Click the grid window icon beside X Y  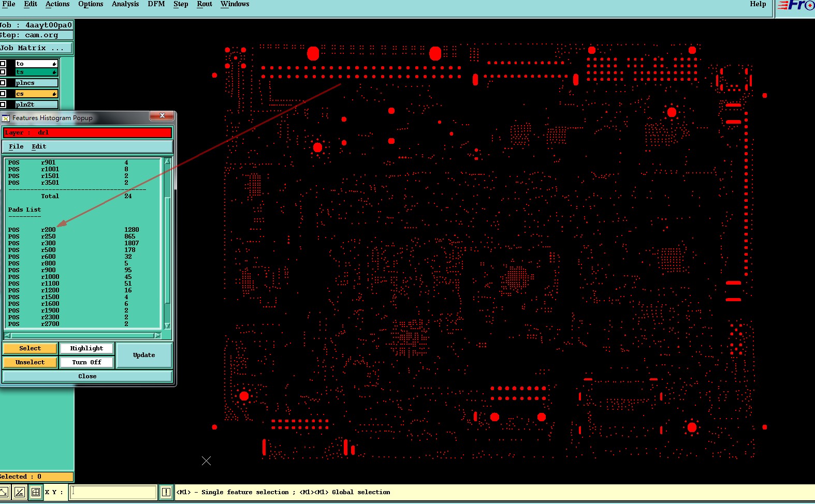pos(36,492)
